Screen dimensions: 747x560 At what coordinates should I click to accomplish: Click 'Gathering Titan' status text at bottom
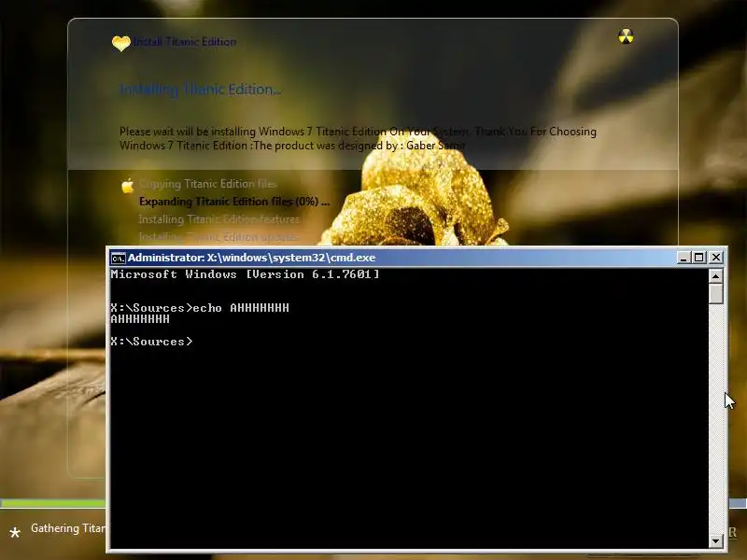point(68,528)
